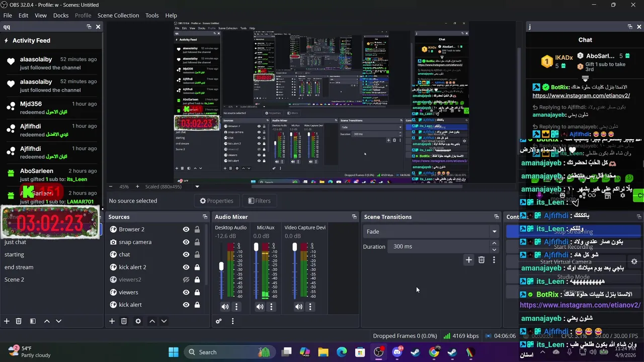Open Desktop Audio channel options menu
644x362 pixels.
[x=236, y=307]
